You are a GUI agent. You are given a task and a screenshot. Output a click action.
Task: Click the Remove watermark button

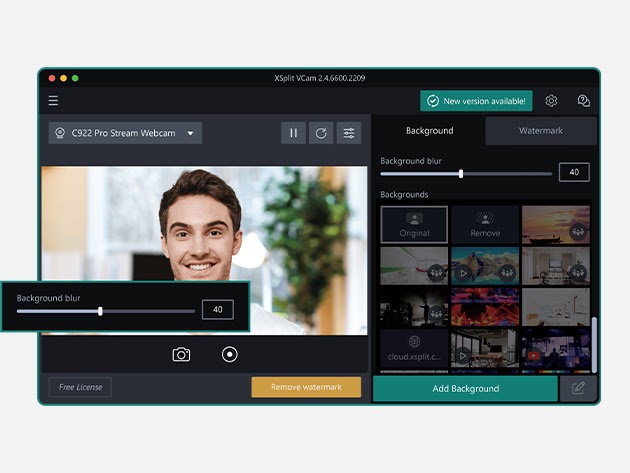point(306,387)
